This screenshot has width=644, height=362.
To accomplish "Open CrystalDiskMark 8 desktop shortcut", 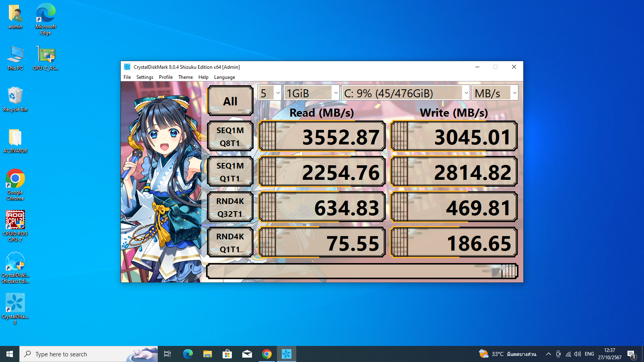I will [x=15, y=309].
